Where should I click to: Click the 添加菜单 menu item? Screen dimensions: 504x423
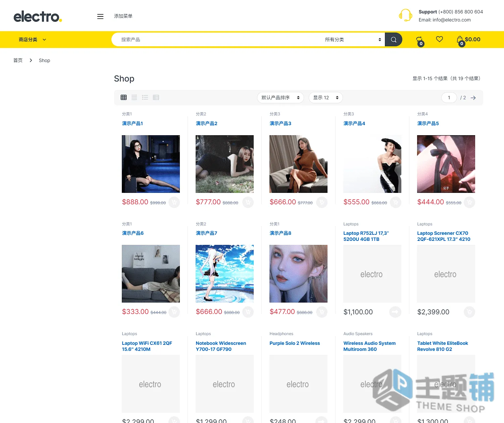pyautogui.click(x=123, y=16)
